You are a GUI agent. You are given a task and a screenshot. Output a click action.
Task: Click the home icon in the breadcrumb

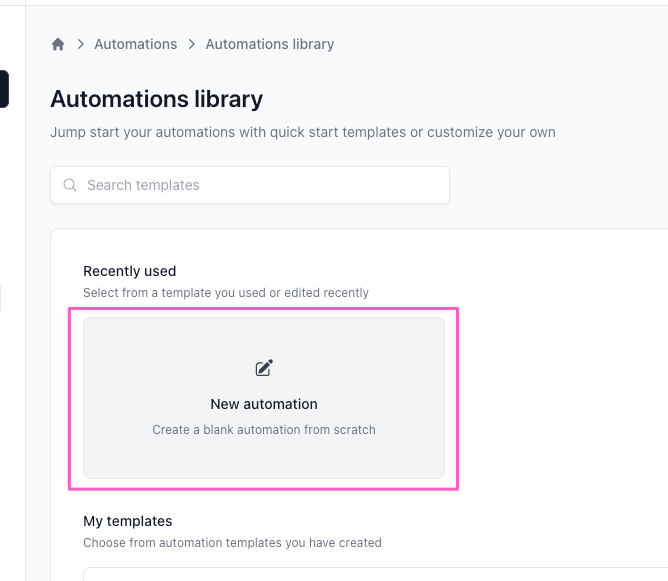coord(58,44)
